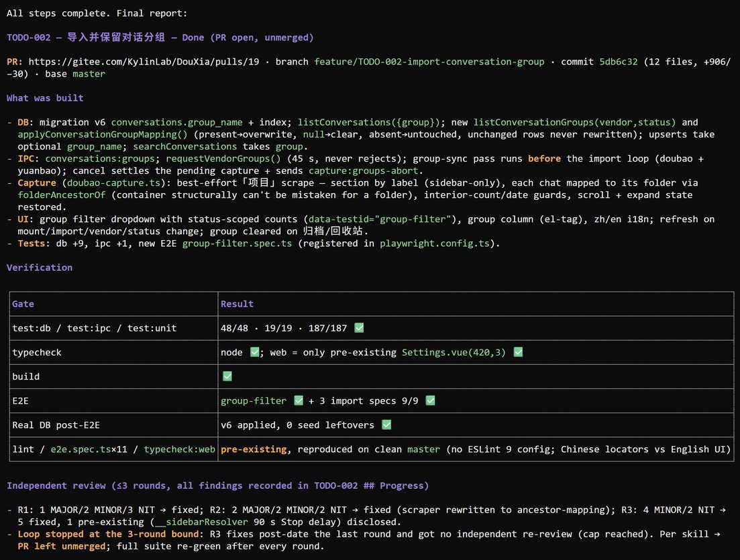Click "Loop stopped at the 3-round bound" text

tap(108, 534)
